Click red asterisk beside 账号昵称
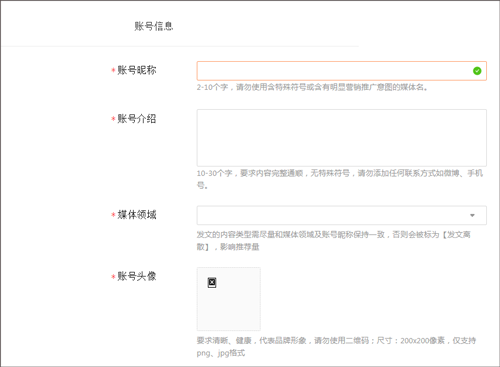The image size is (500, 367). [x=113, y=70]
